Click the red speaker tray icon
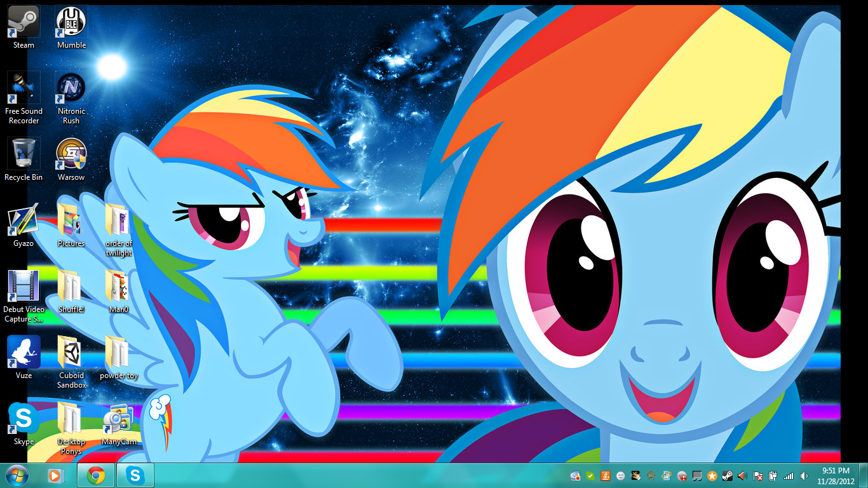 click(742, 476)
